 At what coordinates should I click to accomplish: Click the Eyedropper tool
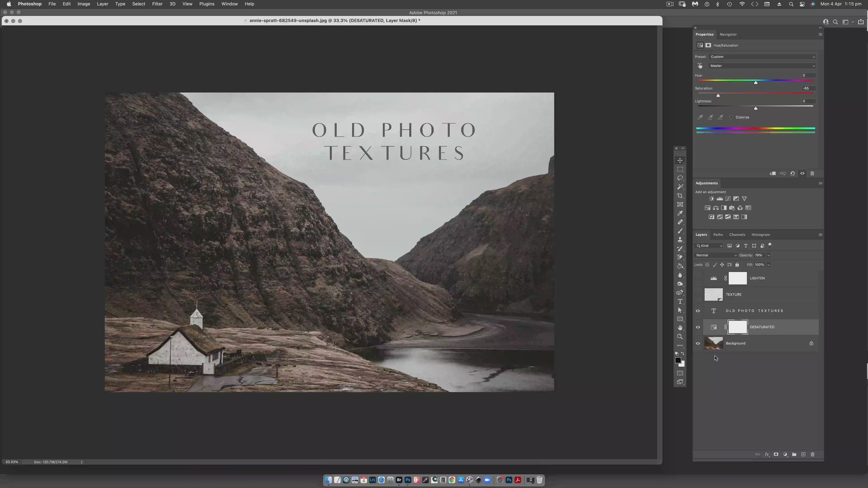680,213
